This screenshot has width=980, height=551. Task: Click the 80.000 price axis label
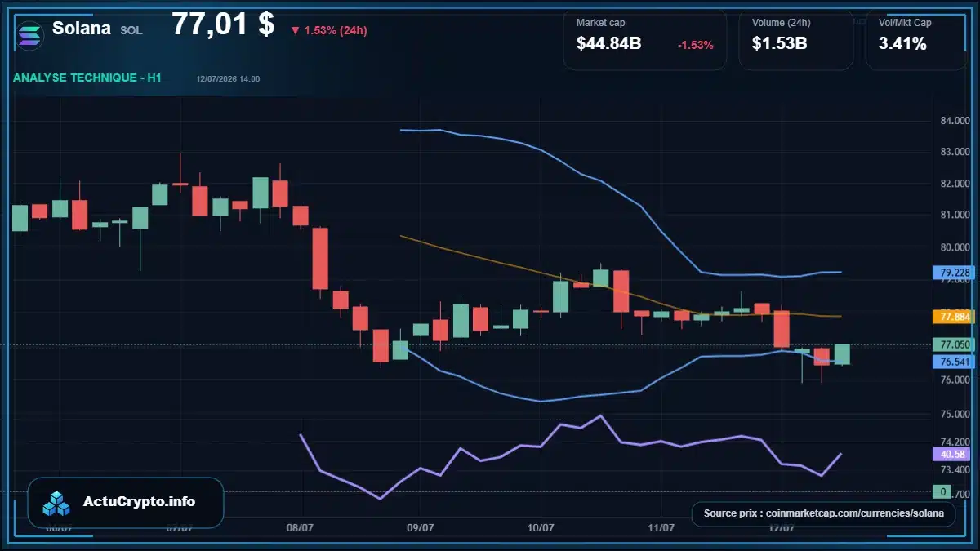[955, 247]
